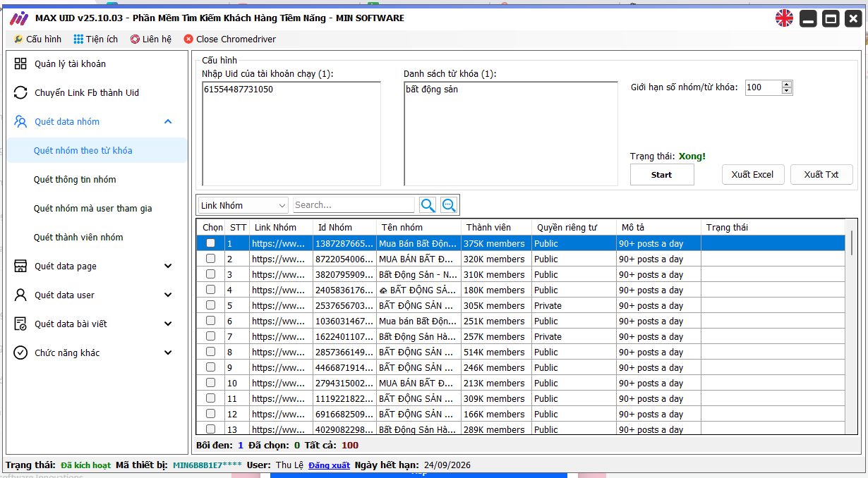This screenshot has width=868, height=478.
Task: Click the blue search magnifier icon
Action: click(428, 205)
